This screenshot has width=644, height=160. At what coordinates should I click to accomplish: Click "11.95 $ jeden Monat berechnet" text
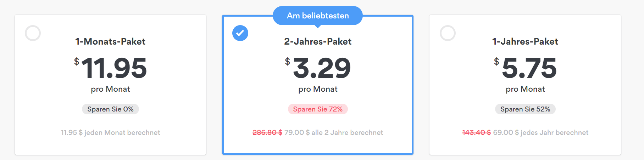tap(110, 133)
